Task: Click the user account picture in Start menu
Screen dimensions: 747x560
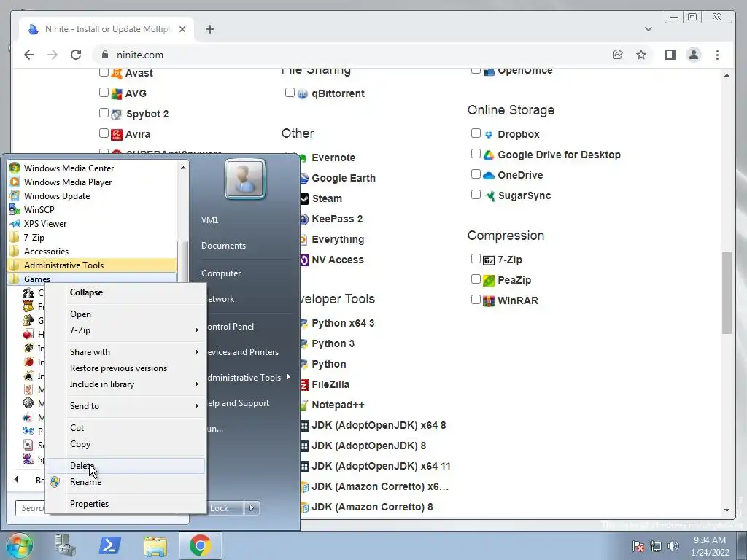Action: pyautogui.click(x=245, y=179)
